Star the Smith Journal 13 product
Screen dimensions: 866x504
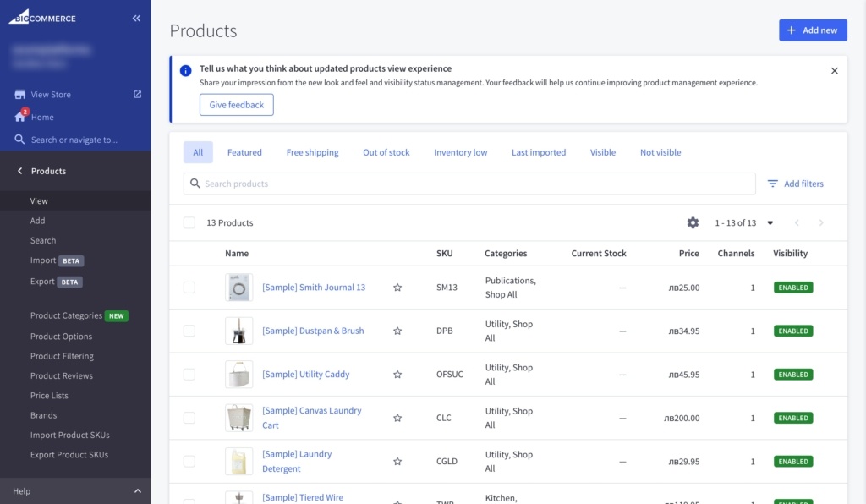397,287
